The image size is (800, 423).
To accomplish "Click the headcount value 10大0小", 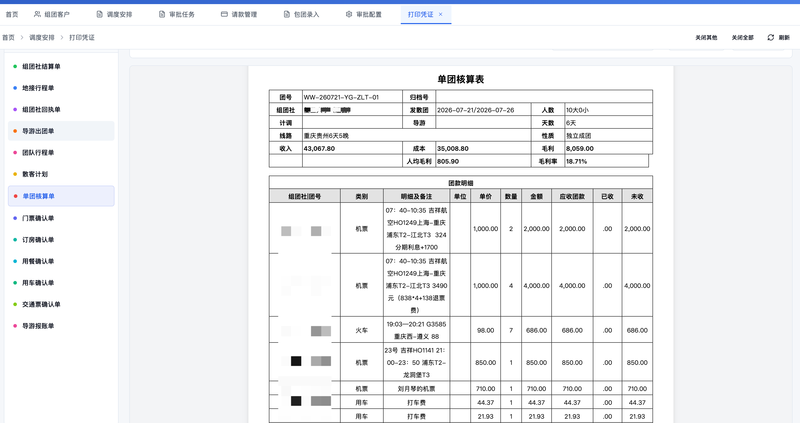I will coord(578,110).
